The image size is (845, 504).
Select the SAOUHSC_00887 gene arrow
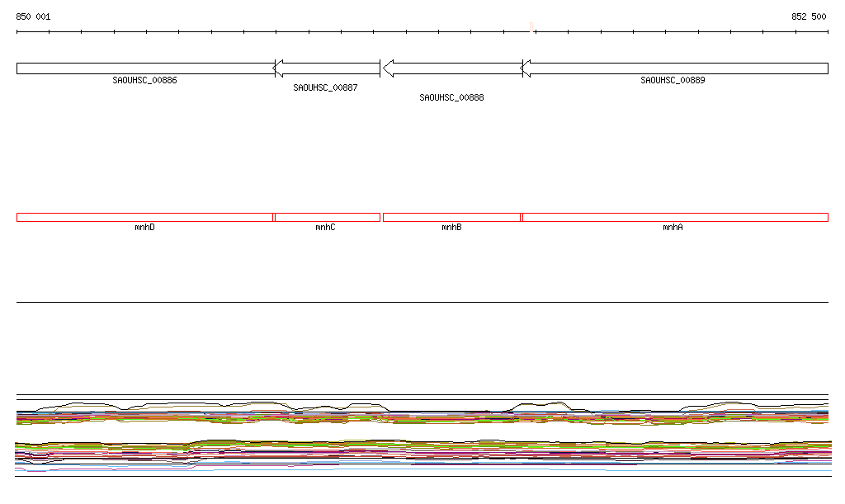tap(327, 68)
